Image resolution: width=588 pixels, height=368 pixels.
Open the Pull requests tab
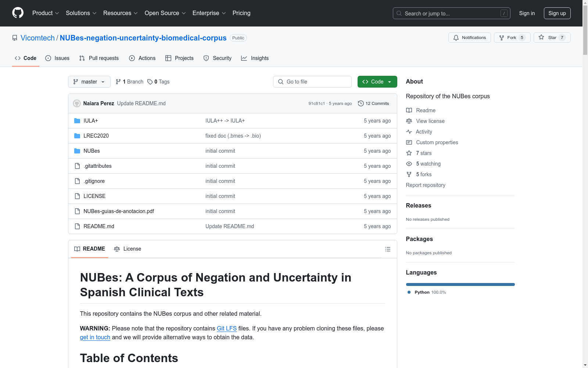(x=99, y=58)
